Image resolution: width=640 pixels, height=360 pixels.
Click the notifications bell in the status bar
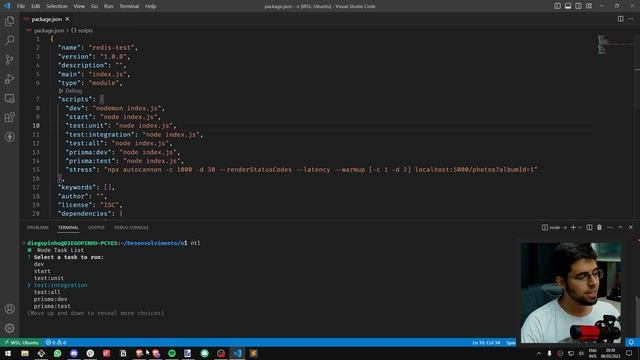(631, 342)
